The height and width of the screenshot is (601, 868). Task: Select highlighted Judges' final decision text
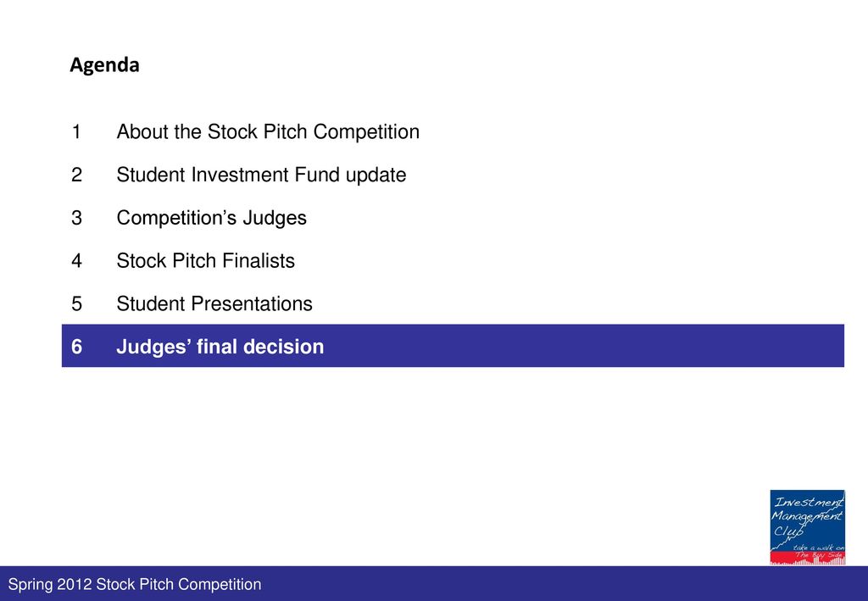pyautogui.click(x=220, y=347)
